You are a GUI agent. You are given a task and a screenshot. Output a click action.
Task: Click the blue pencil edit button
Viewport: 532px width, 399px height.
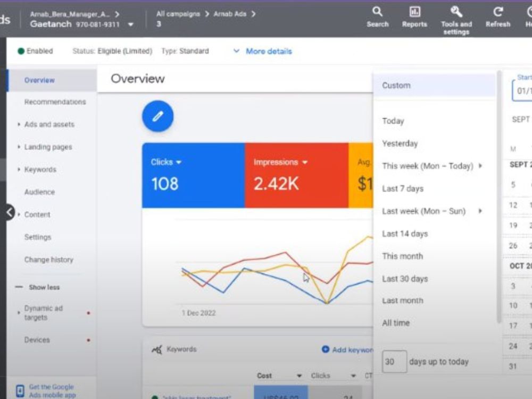coord(158,117)
